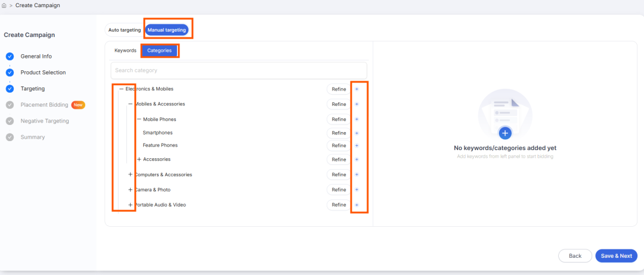Open the Categories tab
Screen dimensions: 644x275
[159, 51]
